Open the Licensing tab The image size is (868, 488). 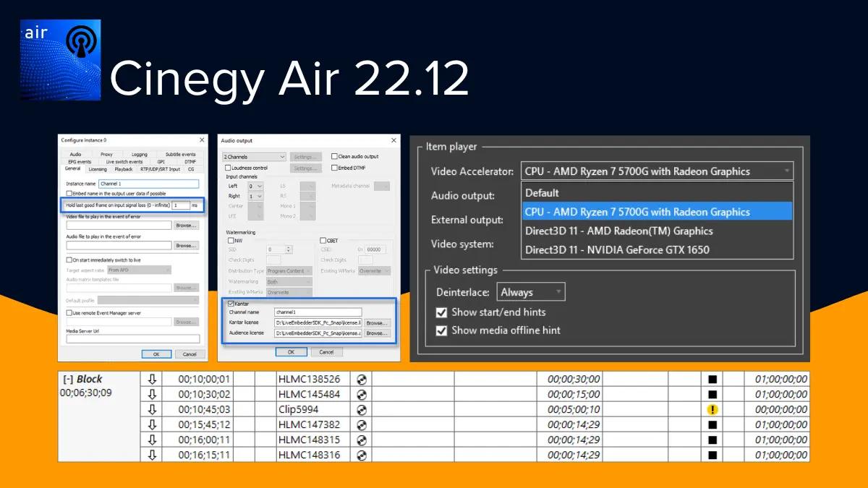[97, 169]
